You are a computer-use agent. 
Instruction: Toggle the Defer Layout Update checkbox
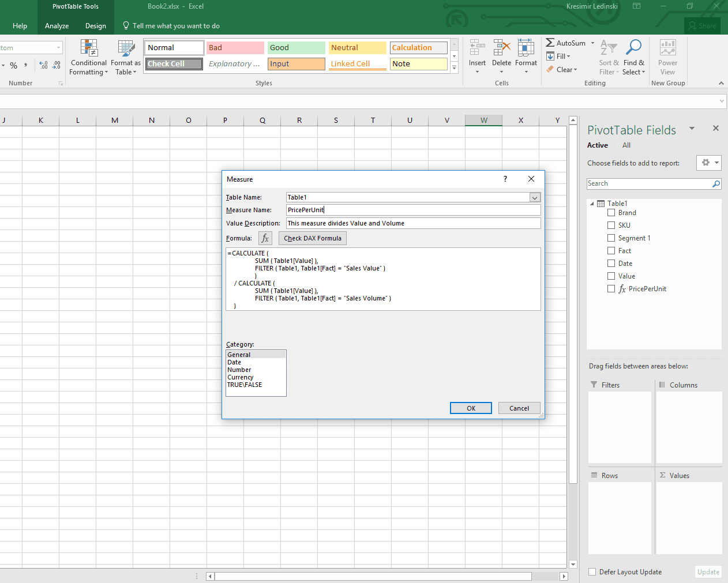[x=592, y=571]
